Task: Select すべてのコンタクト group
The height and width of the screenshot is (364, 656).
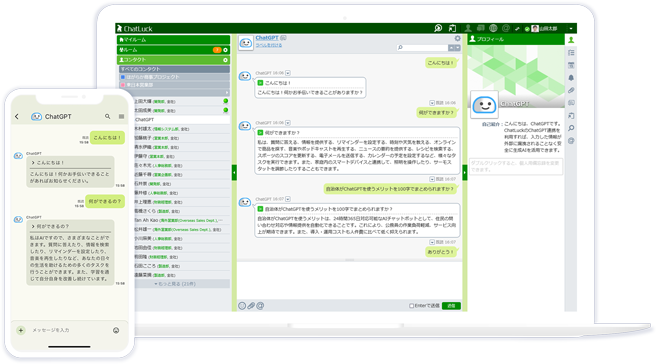Action: point(174,69)
